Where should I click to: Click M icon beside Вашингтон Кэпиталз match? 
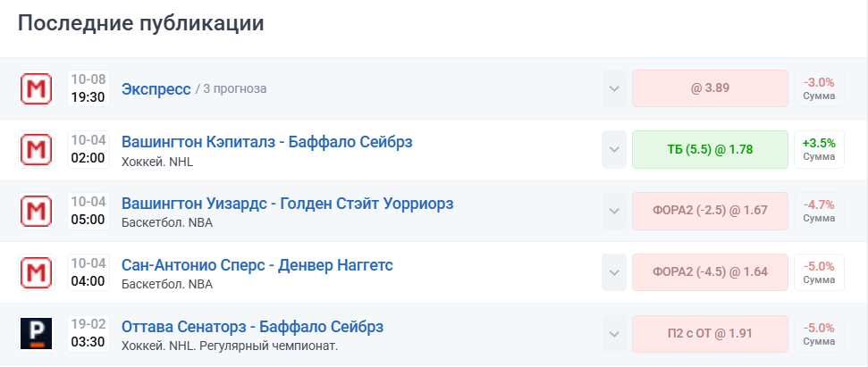point(36,150)
